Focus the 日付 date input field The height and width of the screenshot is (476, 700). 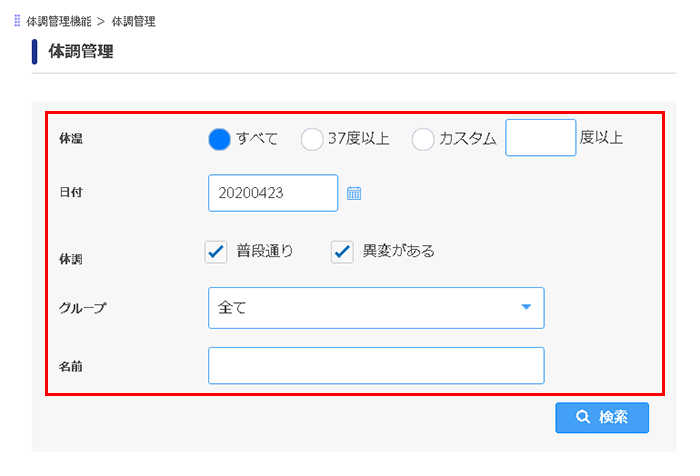[273, 193]
